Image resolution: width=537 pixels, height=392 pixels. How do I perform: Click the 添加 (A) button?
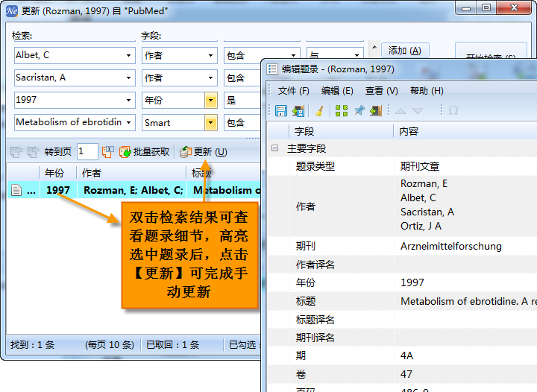(405, 51)
